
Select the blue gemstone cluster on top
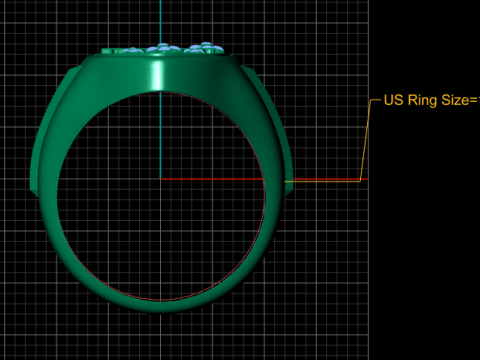pos(173,49)
